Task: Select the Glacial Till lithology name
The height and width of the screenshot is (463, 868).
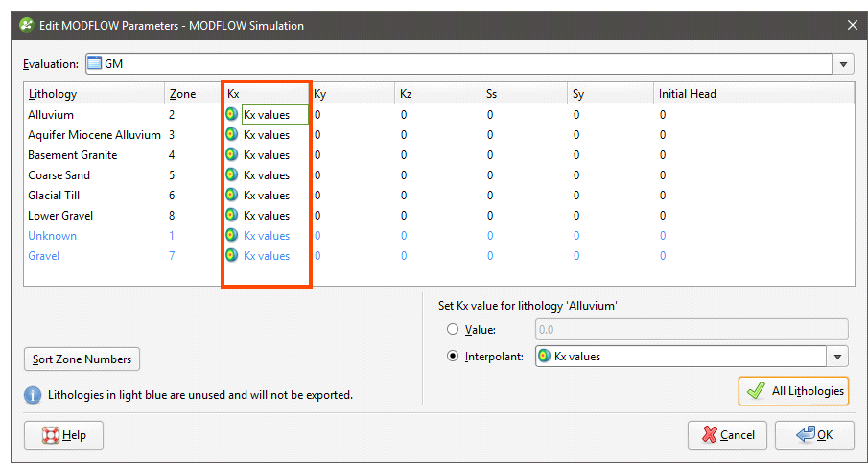Action: (x=54, y=196)
